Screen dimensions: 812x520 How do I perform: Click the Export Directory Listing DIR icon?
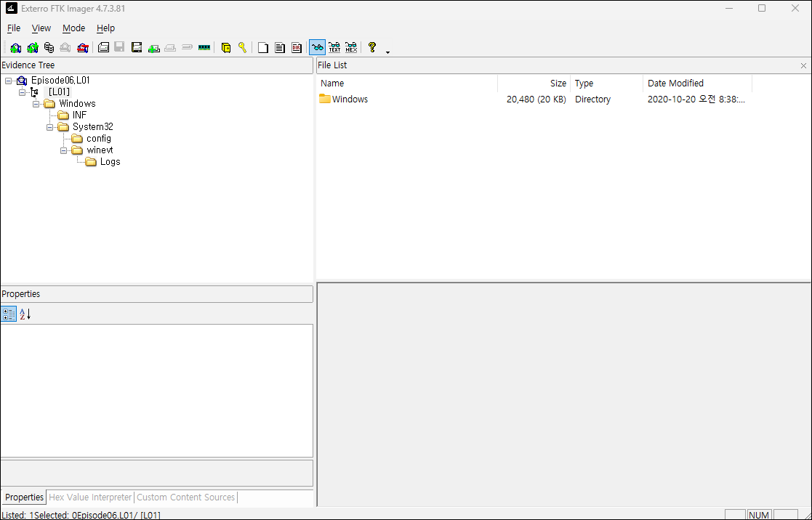pyautogui.click(x=296, y=48)
